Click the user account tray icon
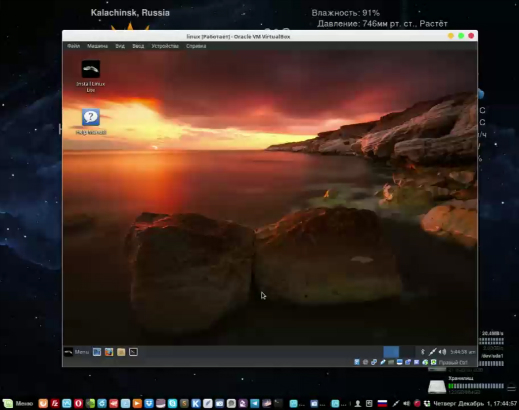 pos(358,404)
